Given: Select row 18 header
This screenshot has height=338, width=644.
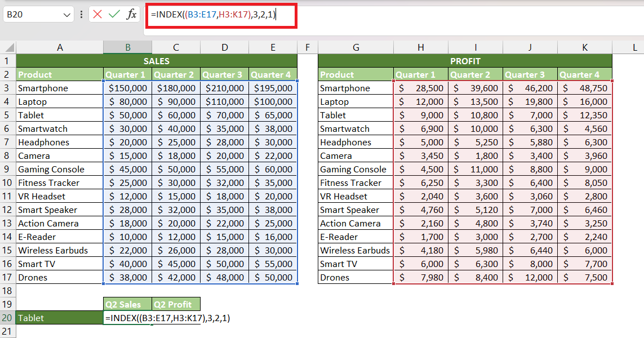Looking at the screenshot, I should pyautogui.click(x=8, y=291).
